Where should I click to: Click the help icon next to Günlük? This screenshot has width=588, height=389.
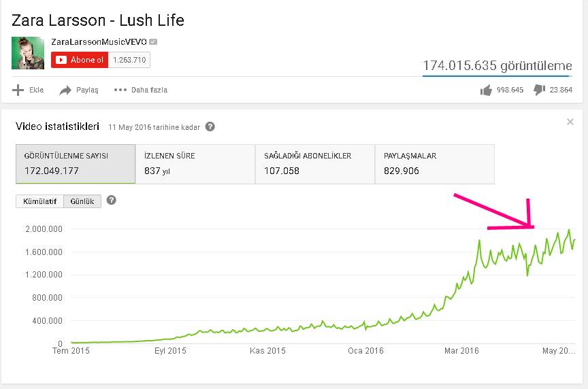pos(112,201)
